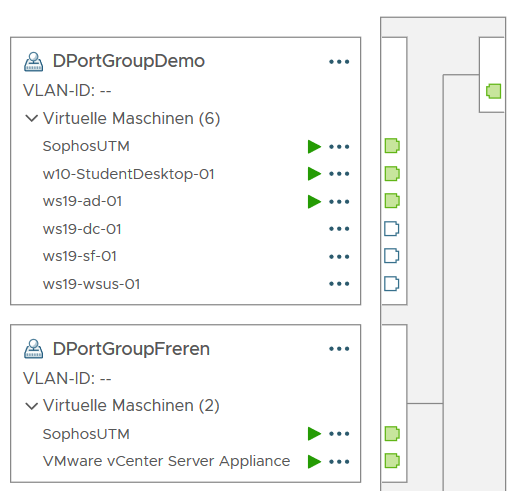Click the empty port connector for ws19-wsus-01
Screen dimensions: 513x491
392,284
